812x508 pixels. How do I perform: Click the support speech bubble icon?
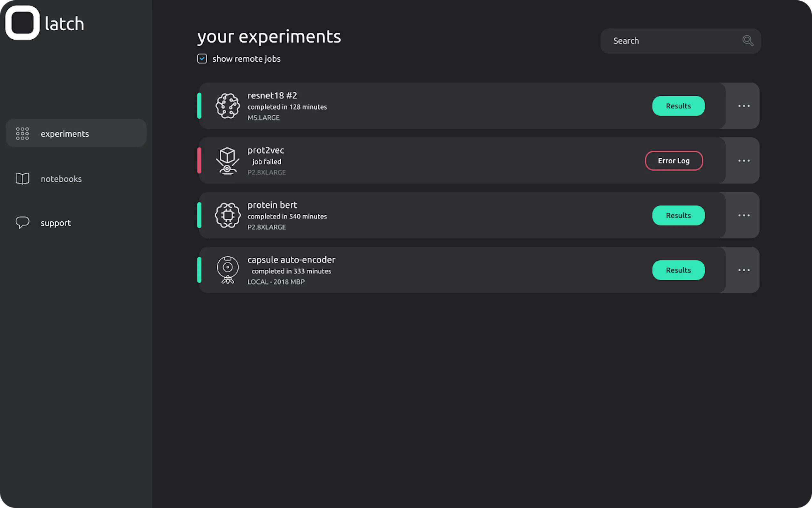point(22,222)
